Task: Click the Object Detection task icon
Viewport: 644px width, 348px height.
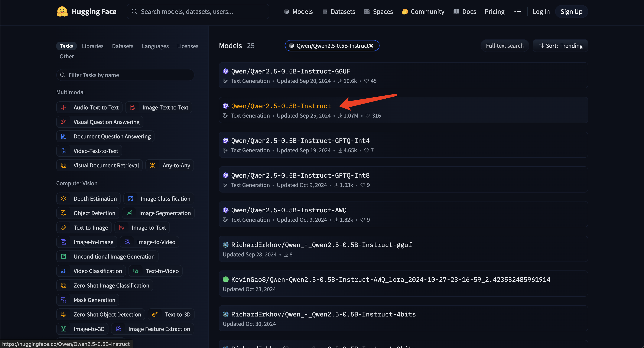Action: [64, 213]
